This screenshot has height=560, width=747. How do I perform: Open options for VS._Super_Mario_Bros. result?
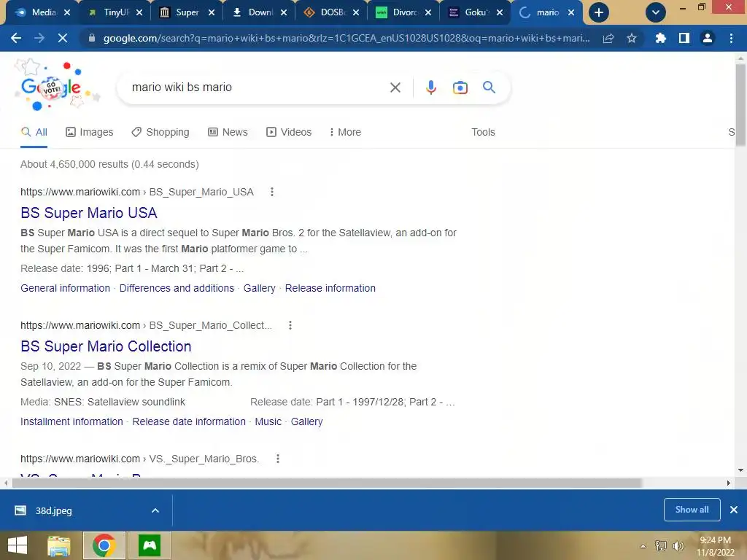(278, 459)
